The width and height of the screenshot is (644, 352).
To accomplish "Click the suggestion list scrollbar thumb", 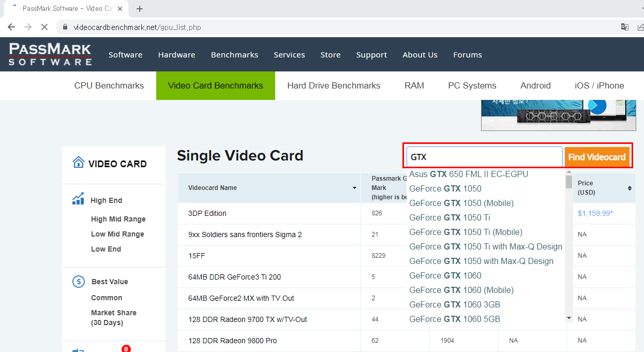I will 569,182.
